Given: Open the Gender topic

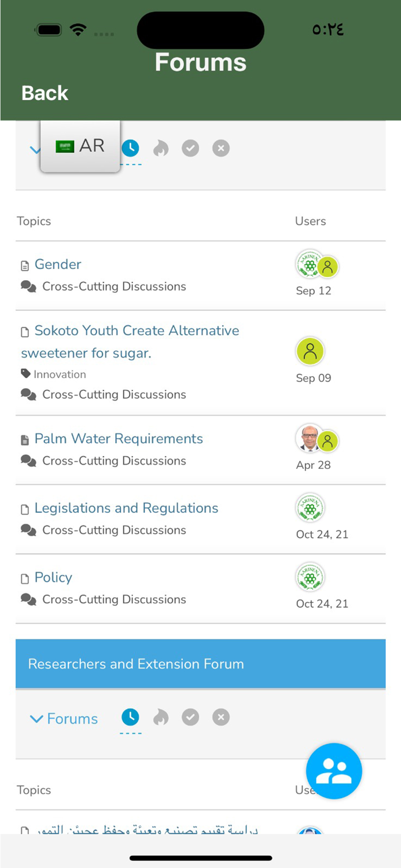Looking at the screenshot, I should (x=58, y=264).
